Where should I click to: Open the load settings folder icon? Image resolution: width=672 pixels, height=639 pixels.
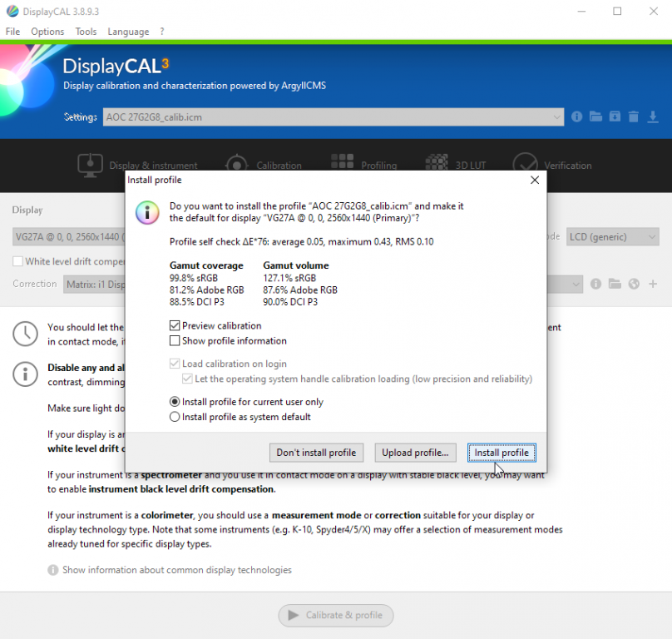(x=595, y=116)
